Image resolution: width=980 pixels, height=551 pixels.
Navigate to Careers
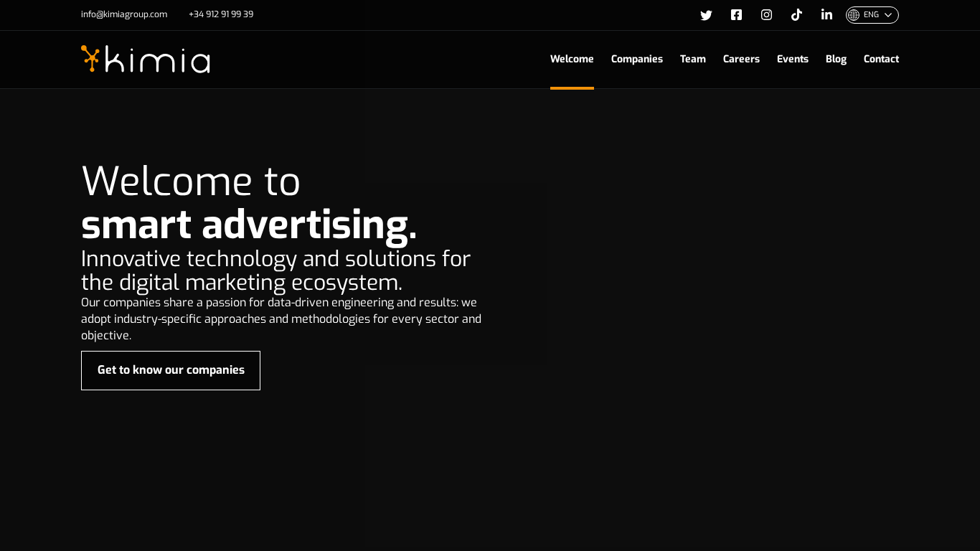[741, 59]
